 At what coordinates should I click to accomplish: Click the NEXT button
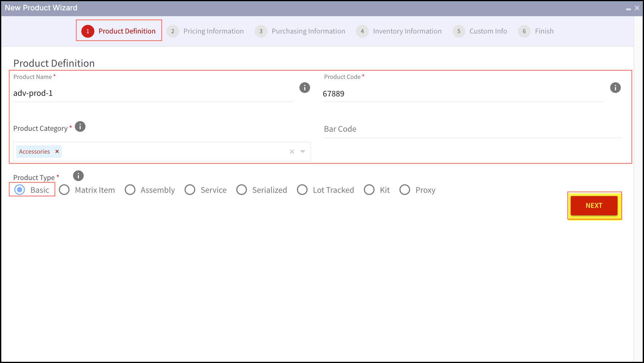[594, 206]
